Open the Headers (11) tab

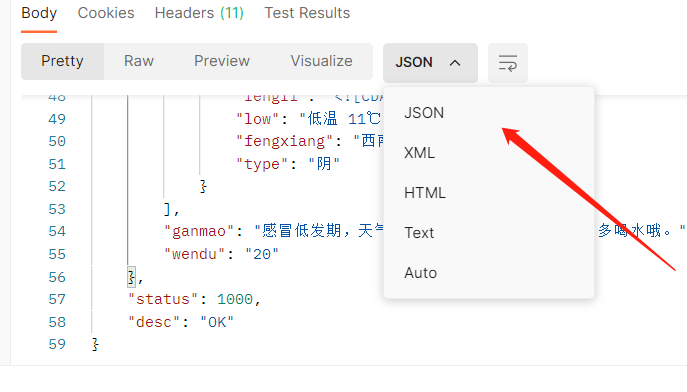199,13
